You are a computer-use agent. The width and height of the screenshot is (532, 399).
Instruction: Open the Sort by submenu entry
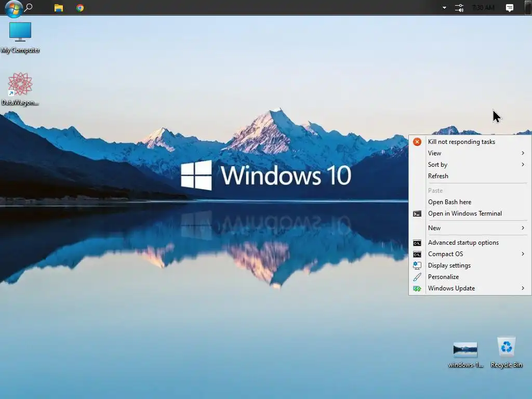(x=470, y=165)
